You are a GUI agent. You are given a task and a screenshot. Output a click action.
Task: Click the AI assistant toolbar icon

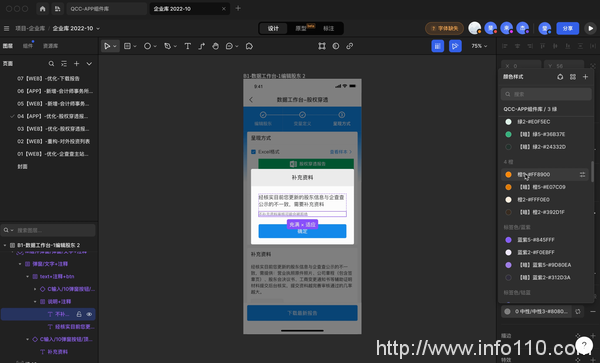coord(249,46)
